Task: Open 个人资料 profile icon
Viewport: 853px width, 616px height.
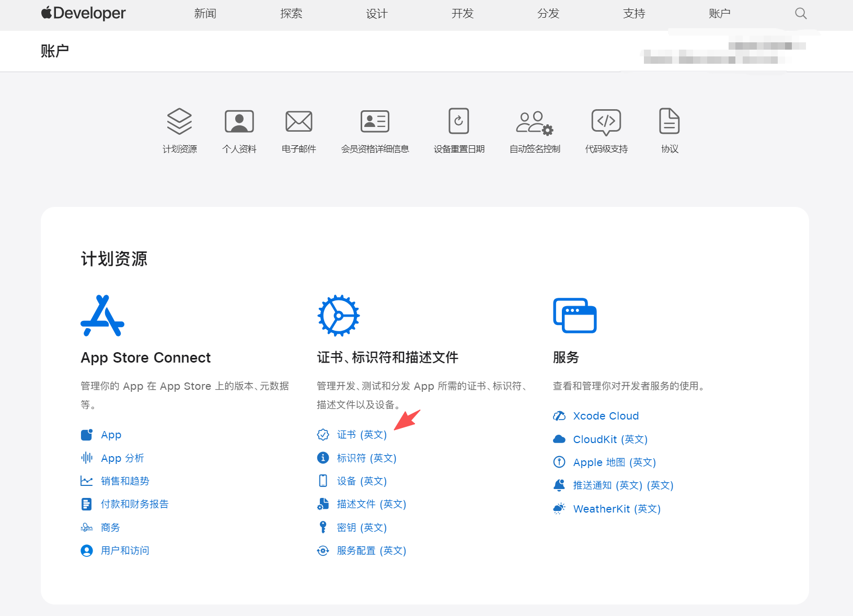Action: tap(239, 121)
